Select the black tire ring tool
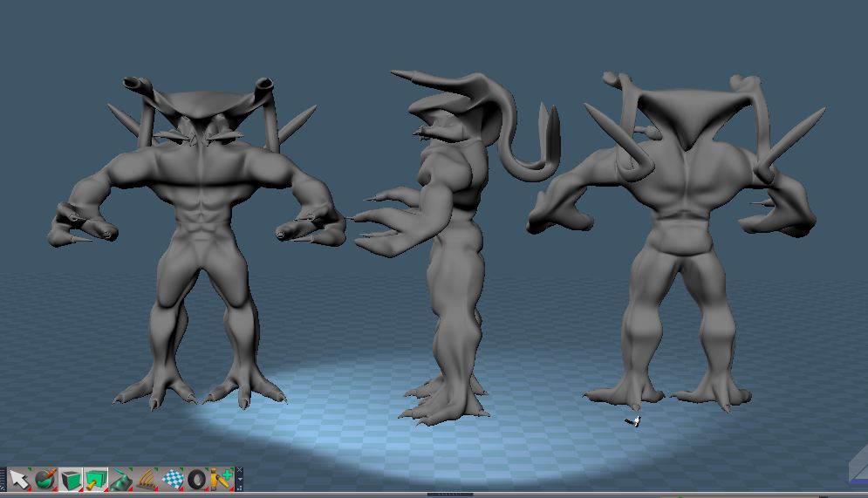The image size is (868, 498). click(196, 479)
